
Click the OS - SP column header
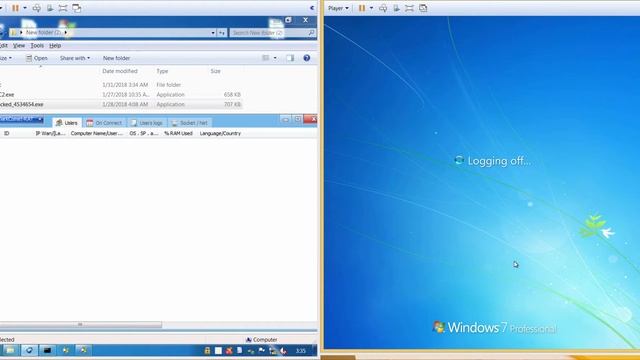144,133
